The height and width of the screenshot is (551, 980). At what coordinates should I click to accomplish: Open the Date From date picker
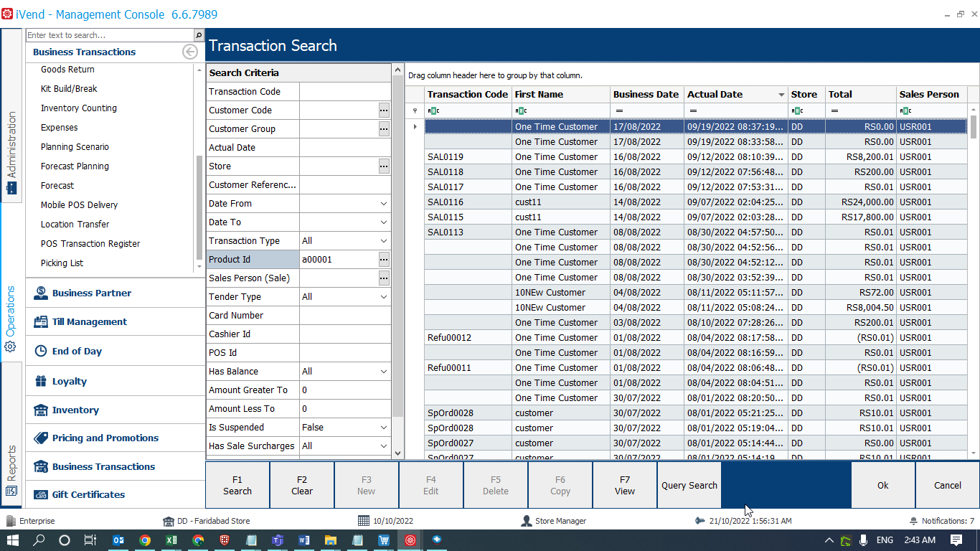384,204
